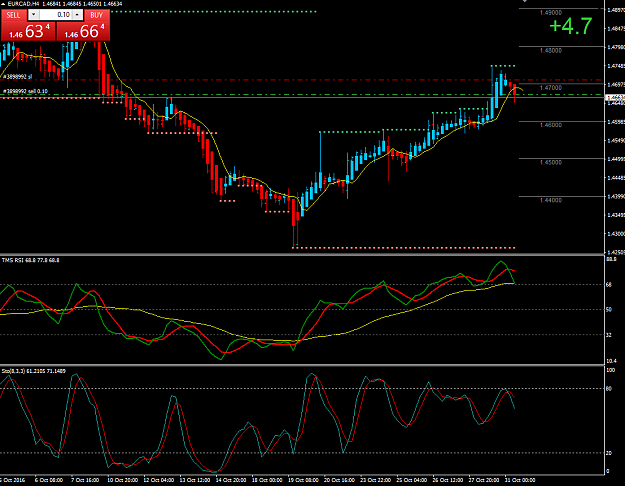The height and width of the screenshot is (486, 625).
Task: Click the 14 Oct 20:00 time axis label
Action: (x=231, y=480)
